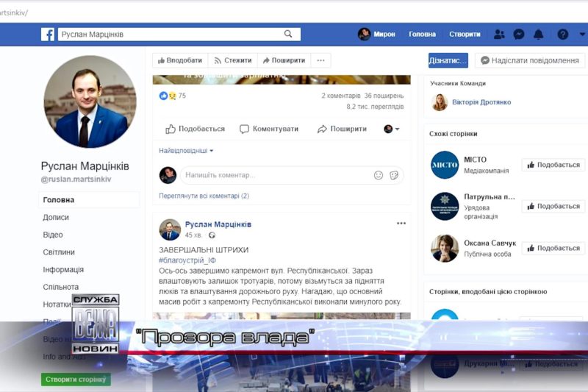The width and height of the screenshot is (588, 392).
Task: Open Руслан Марцінків profile picture
Action: click(x=90, y=101)
